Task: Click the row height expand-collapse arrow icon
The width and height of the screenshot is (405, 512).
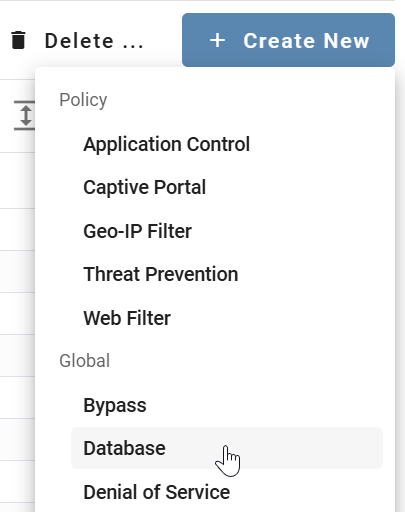Action: coord(25,115)
